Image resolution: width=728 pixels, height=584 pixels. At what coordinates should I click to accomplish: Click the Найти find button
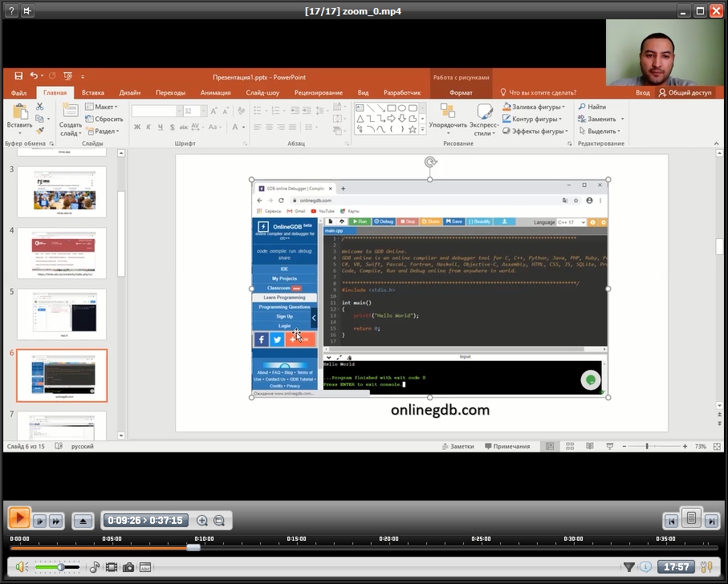(x=592, y=107)
